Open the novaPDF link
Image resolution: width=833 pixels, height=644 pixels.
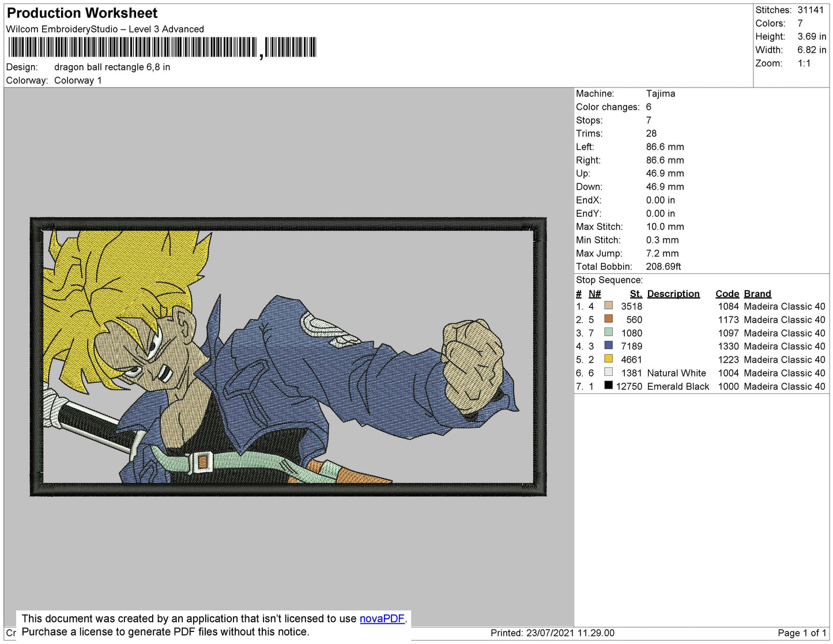(382, 619)
